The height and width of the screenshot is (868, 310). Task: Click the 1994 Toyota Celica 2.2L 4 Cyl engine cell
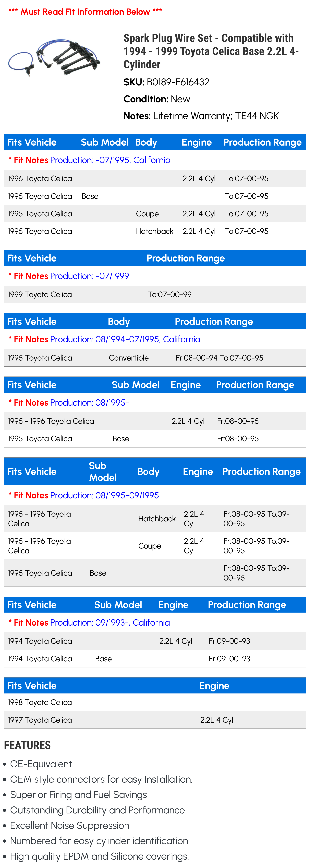176,641
